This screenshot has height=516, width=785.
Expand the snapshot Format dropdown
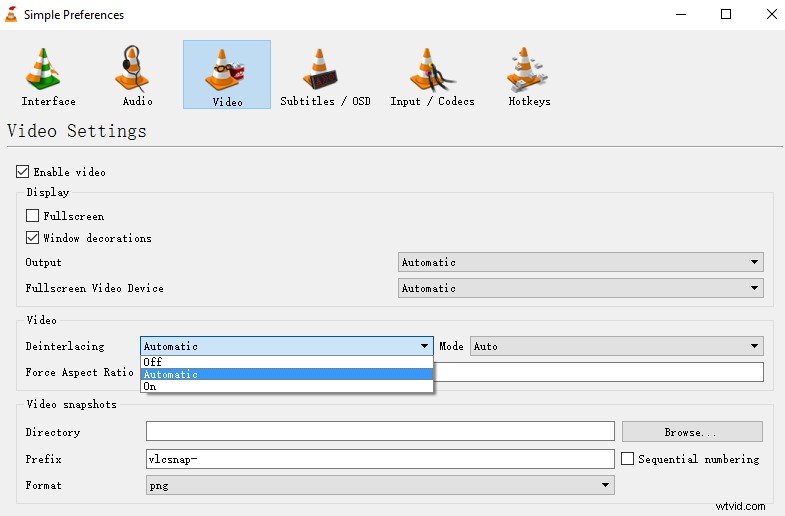coord(380,485)
